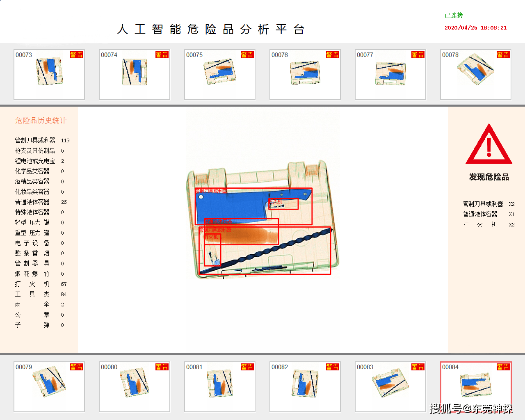Open scan thumbnail 00082
The width and height of the screenshot is (525, 420).
coord(305,387)
